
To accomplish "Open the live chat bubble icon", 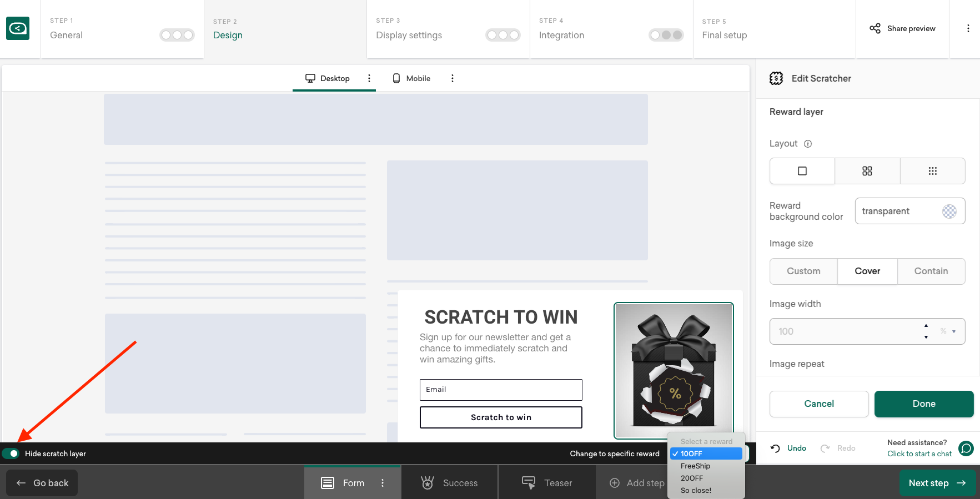I will point(966,448).
